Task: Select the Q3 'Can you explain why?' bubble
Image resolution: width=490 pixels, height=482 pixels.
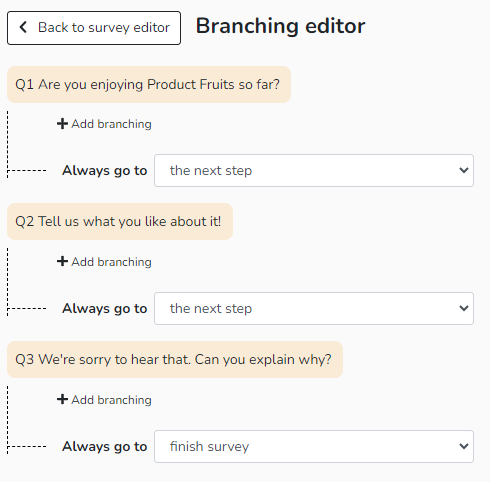Action: [175, 359]
